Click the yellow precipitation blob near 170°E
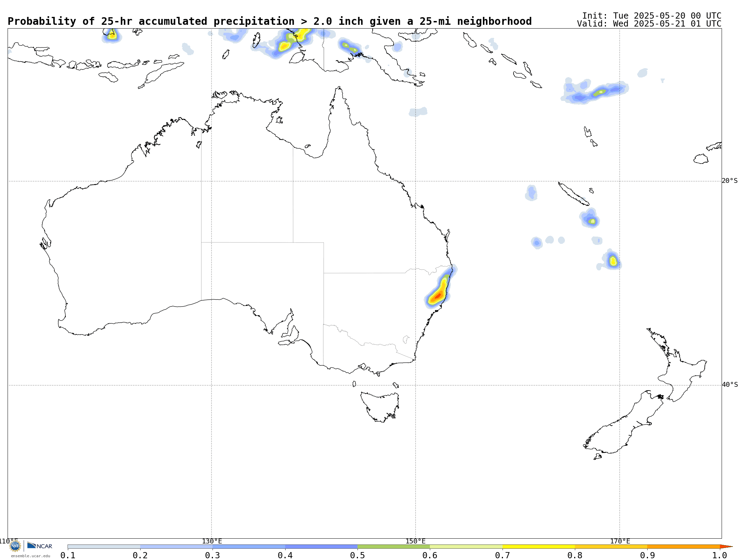This screenshot has height=560, width=744. tap(613, 261)
